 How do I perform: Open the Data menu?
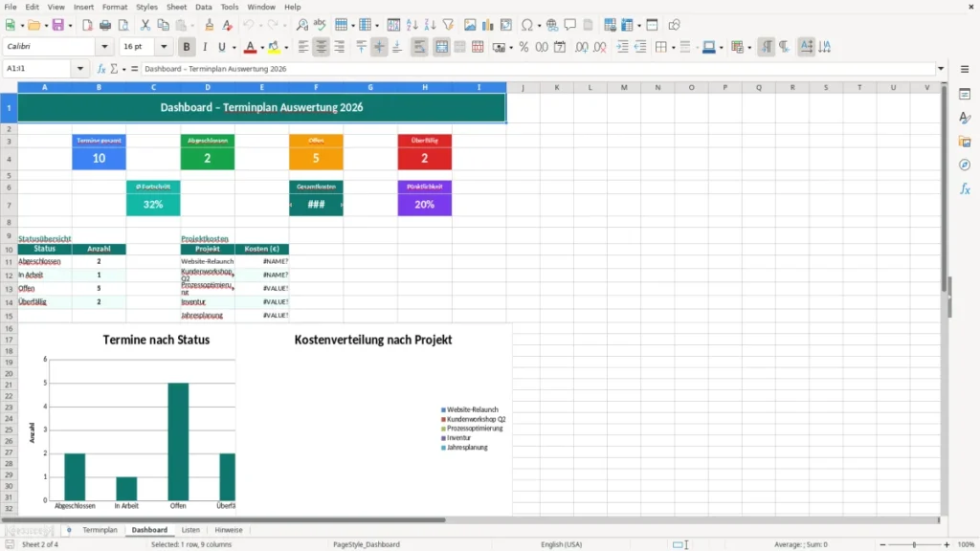point(203,7)
